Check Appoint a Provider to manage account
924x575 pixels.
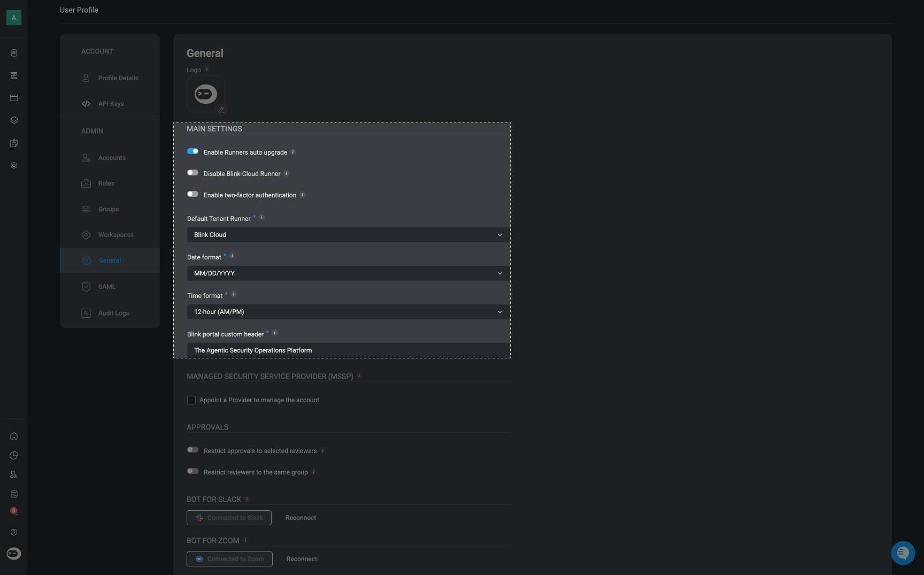(191, 400)
